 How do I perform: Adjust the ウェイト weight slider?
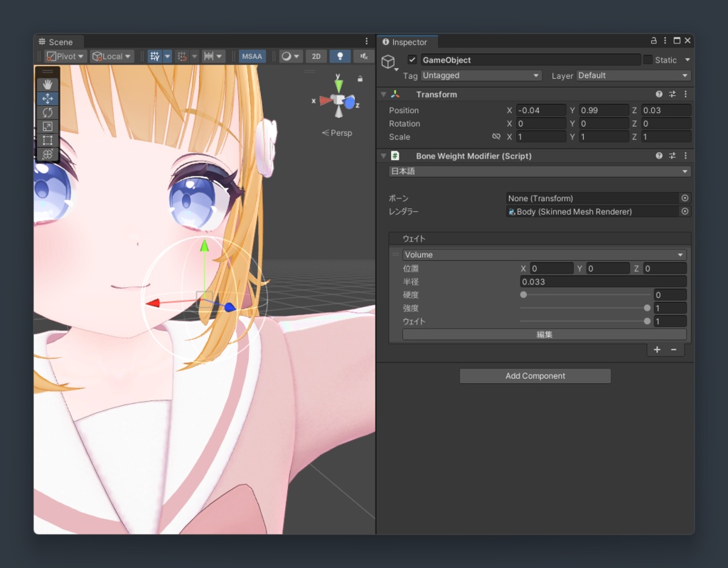(x=585, y=321)
